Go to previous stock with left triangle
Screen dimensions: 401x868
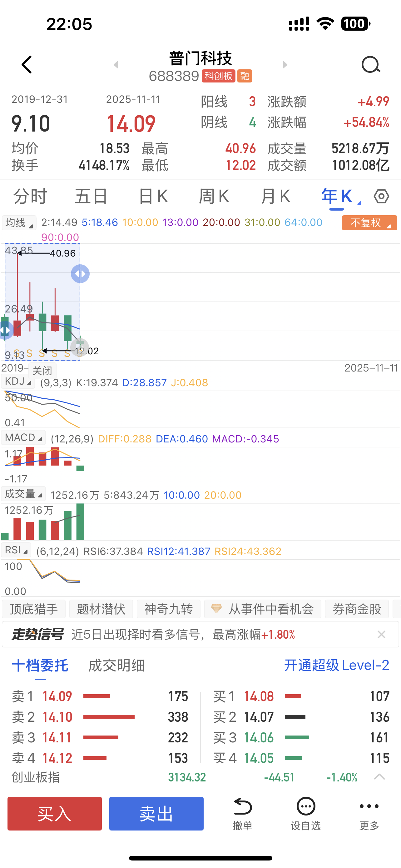116,64
